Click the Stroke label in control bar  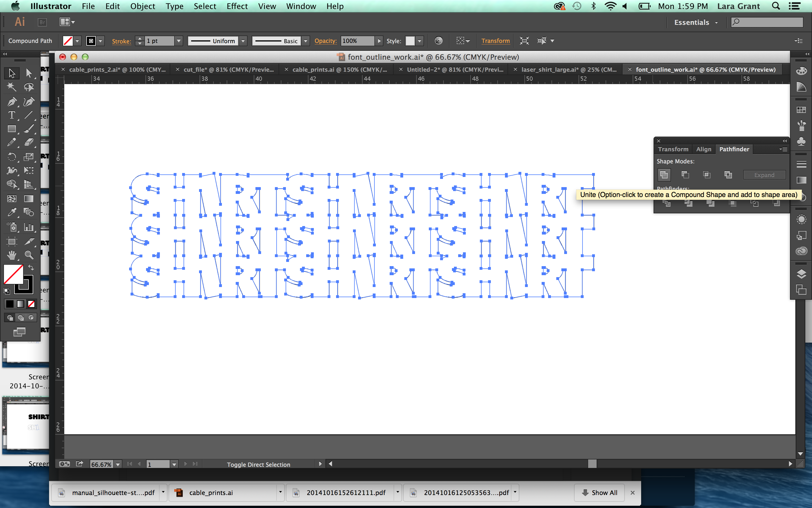pyautogui.click(x=121, y=41)
